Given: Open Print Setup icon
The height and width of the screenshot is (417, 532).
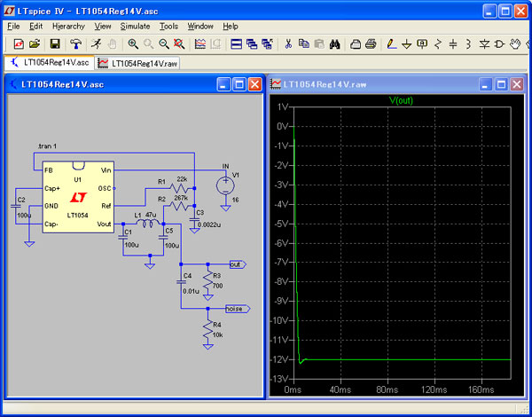Looking at the screenshot, I should pos(356,43).
